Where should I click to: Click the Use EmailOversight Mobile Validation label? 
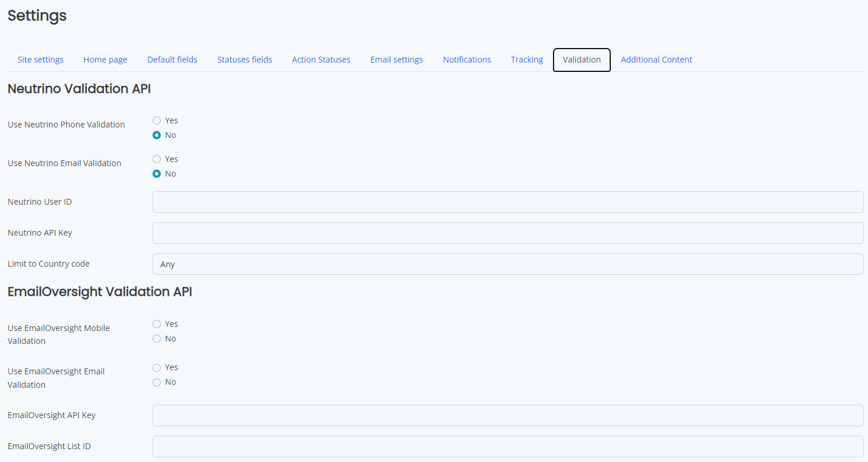click(x=58, y=335)
